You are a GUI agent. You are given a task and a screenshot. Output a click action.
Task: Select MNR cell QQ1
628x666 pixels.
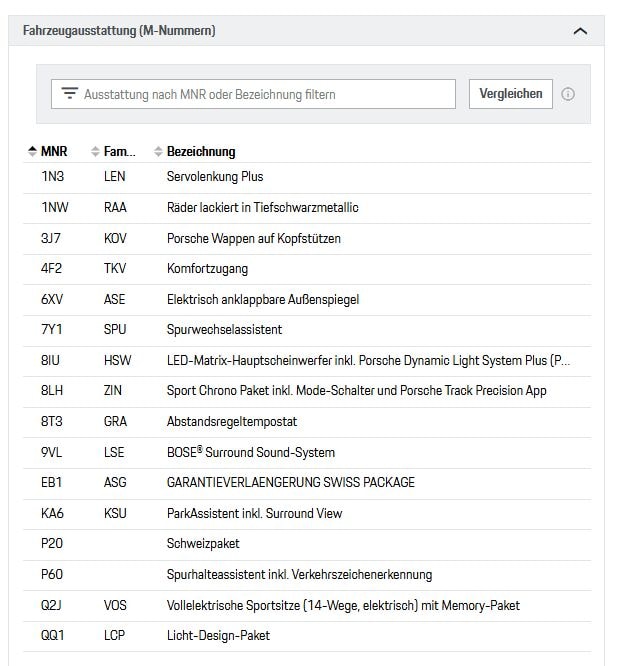[53, 635]
